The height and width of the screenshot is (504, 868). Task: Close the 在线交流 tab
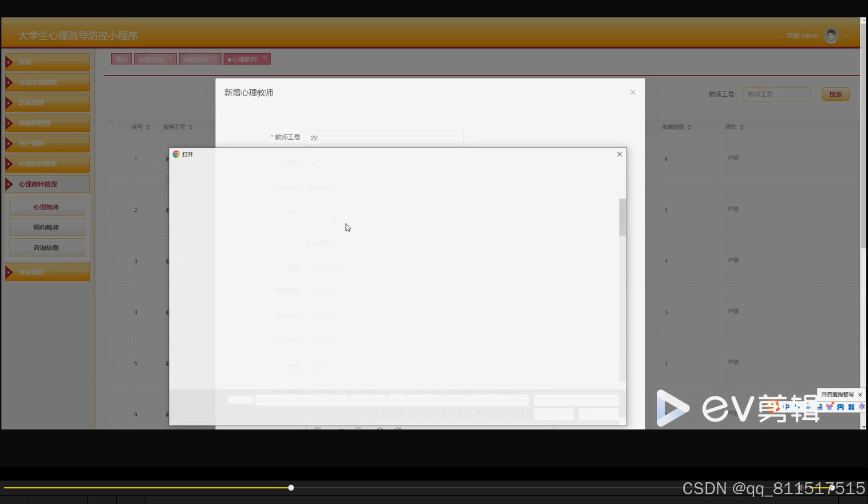[171, 58]
